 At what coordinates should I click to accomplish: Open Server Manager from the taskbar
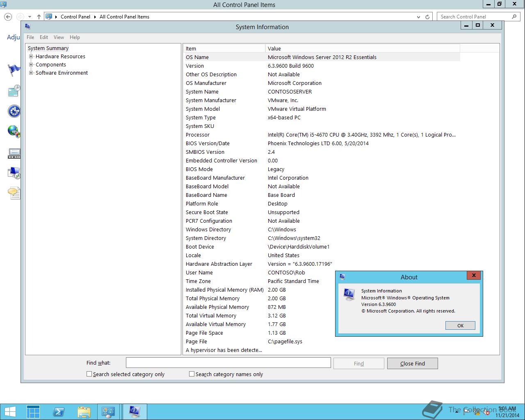(33, 412)
